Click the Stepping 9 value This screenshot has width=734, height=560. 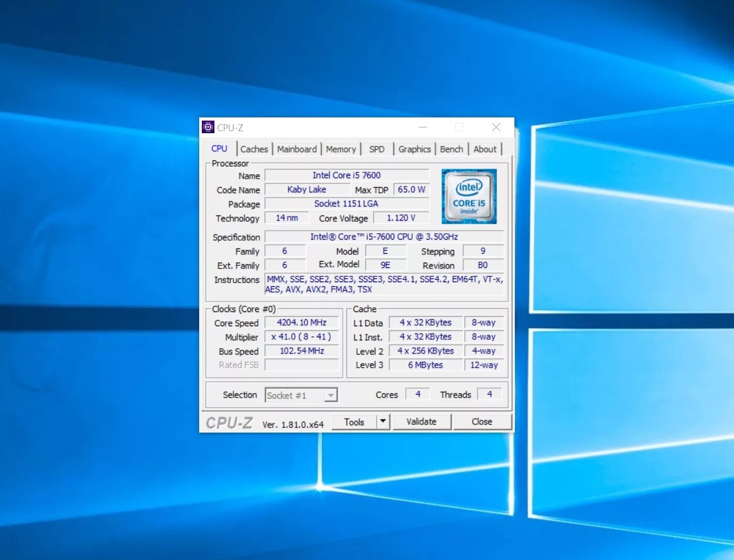(483, 251)
